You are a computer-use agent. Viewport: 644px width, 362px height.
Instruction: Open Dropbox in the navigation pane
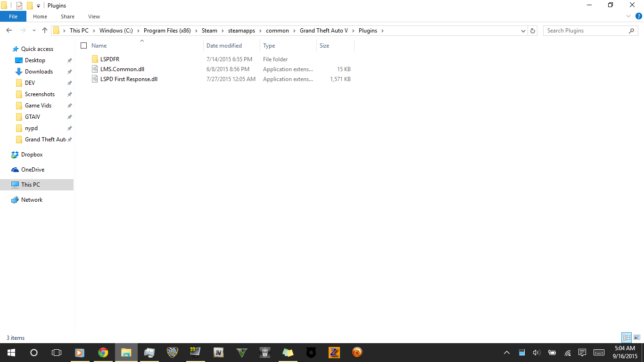(32, 155)
